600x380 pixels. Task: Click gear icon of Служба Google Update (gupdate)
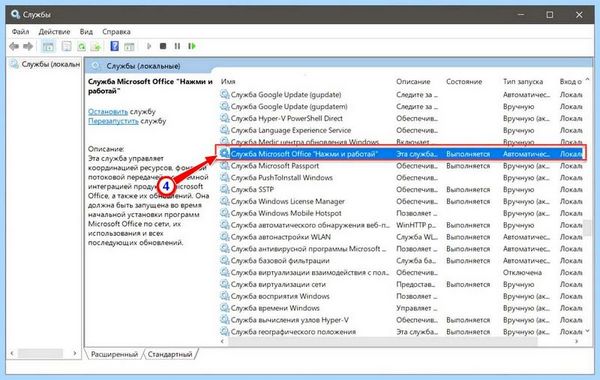click(225, 94)
